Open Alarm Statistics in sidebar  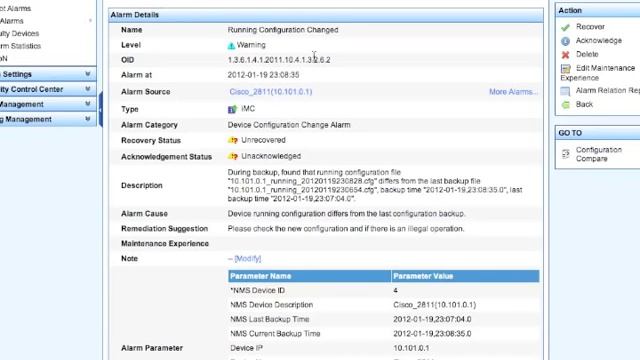coord(20,46)
